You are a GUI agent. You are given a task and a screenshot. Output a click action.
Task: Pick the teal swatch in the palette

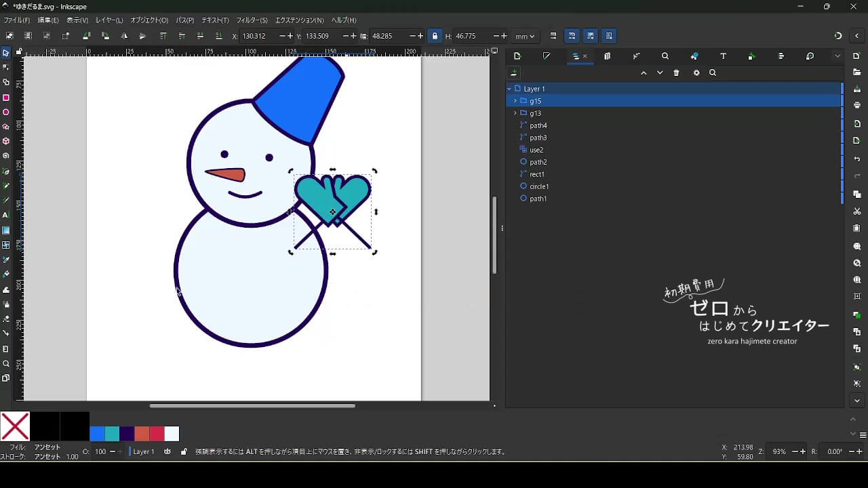pyautogui.click(x=112, y=434)
